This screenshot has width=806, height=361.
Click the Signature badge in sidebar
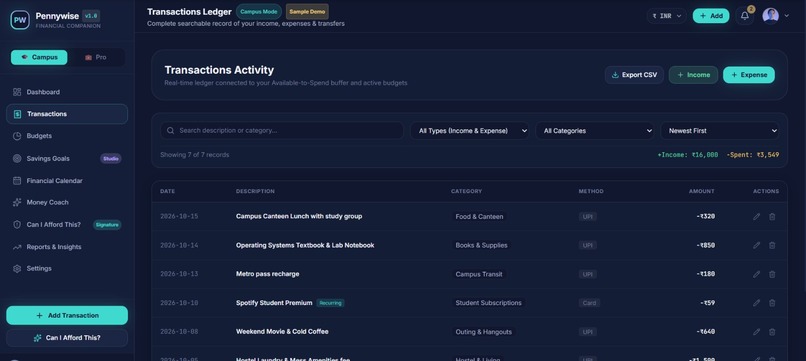click(107, 225)
